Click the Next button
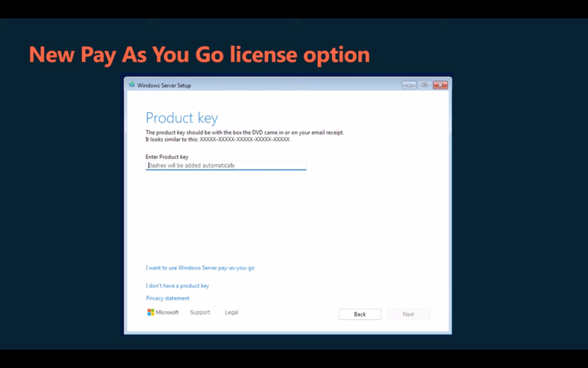Image resolution: width=588 pixels, height=368 pixels. [408, 315]
